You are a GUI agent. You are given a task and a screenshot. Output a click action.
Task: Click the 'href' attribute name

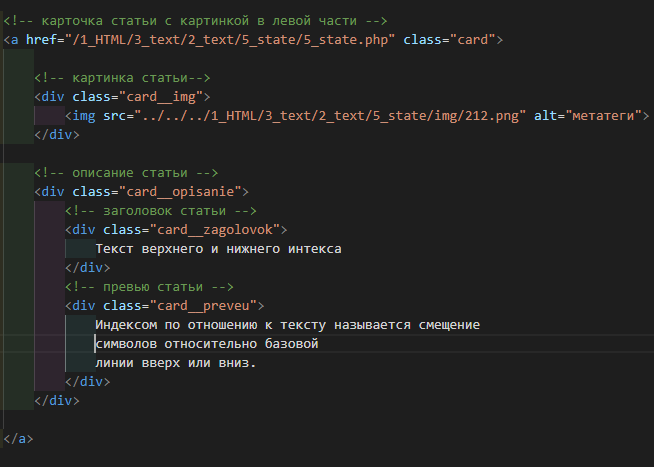(41, 40)
